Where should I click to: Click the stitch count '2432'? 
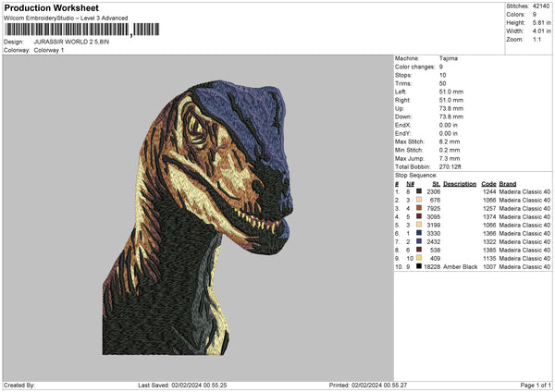[433, 241]
